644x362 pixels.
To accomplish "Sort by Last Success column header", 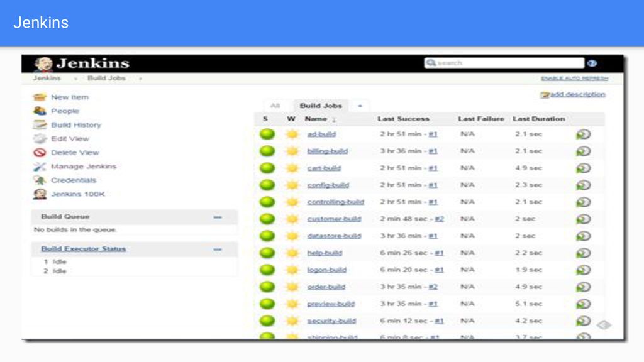I will click(403, 119).
